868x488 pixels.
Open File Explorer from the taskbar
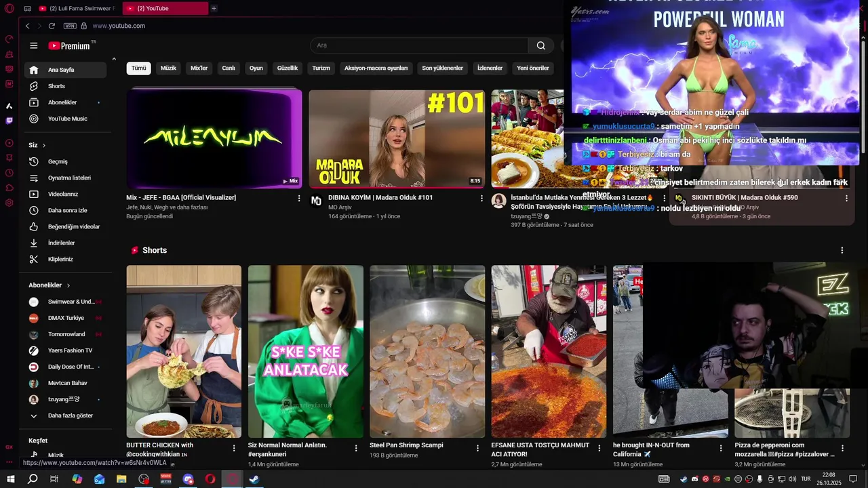(121, 479)
